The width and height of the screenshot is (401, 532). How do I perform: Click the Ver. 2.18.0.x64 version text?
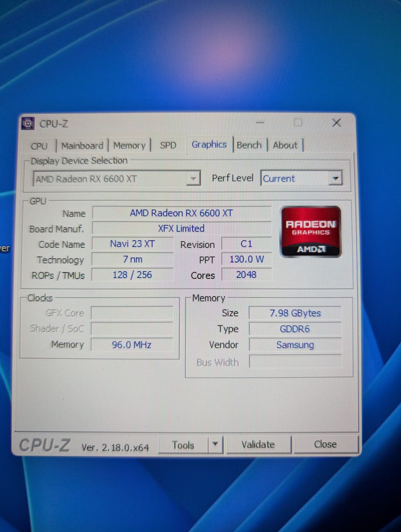115,448
